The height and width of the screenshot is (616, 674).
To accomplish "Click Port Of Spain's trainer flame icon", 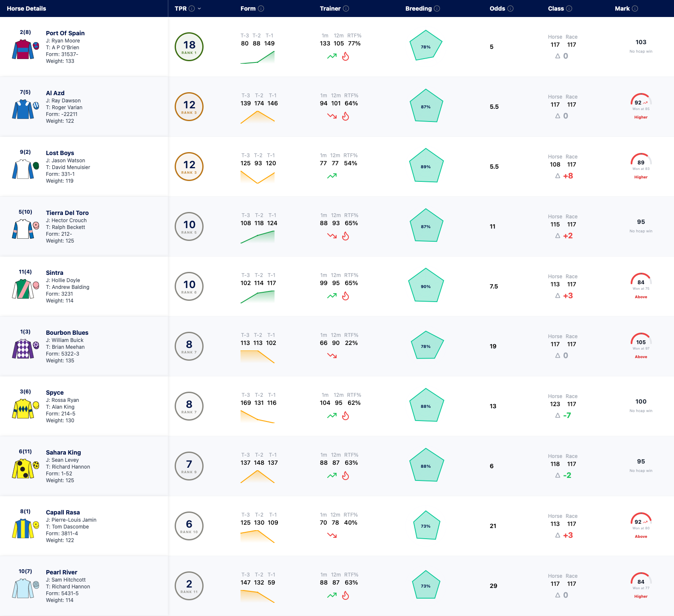I will coord(345,57).
